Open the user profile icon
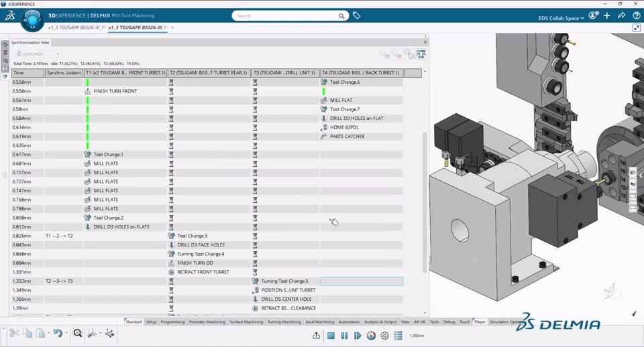Image resolution: width=644 pixels, height=347 pixels. [592, 15]
